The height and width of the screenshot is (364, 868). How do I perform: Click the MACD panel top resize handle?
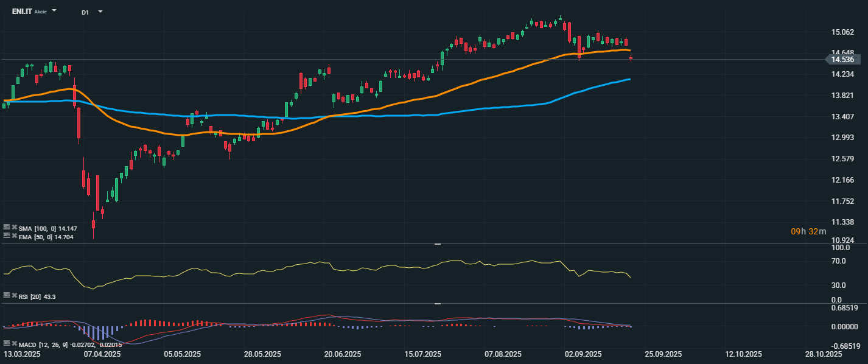437,303
